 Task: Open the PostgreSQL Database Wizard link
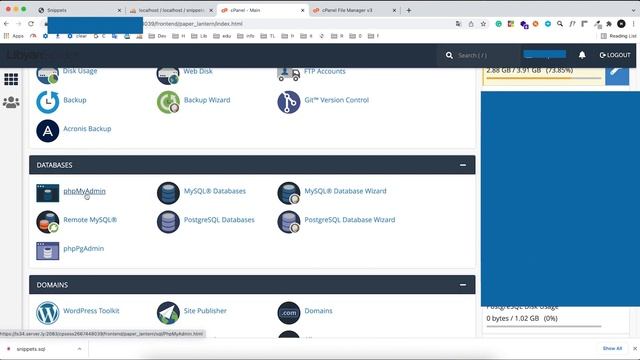(350, 220)
